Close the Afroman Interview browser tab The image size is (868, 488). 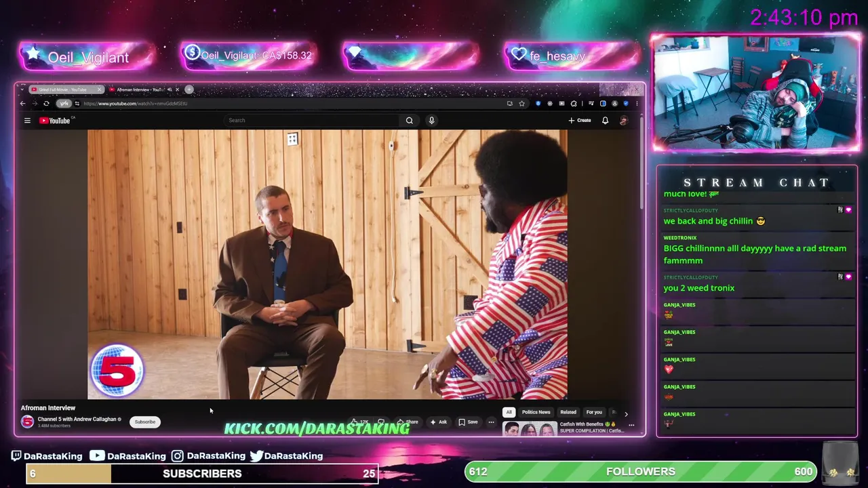[177, 89]
